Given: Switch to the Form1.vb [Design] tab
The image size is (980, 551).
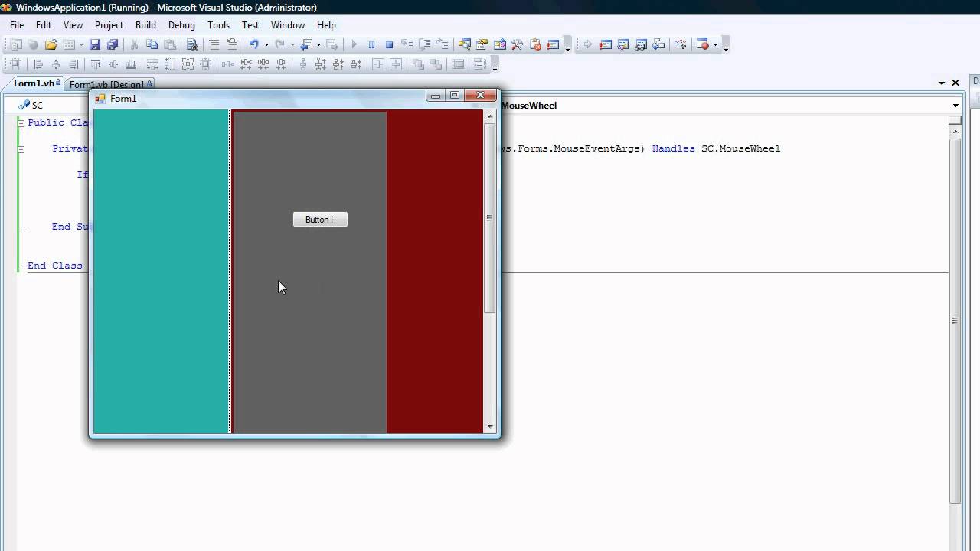Looking at the screenshot, I should pyautogui.click(x=110, y=84).
